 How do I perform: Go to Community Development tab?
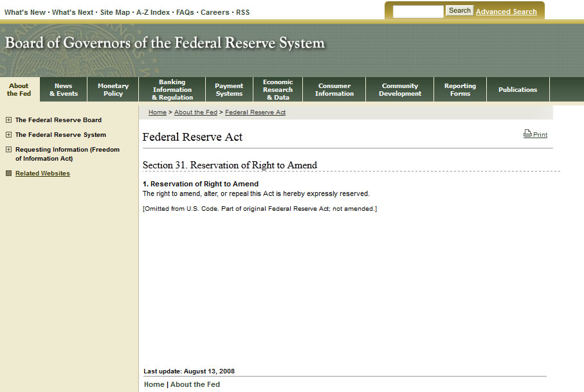tap(399, 89)
